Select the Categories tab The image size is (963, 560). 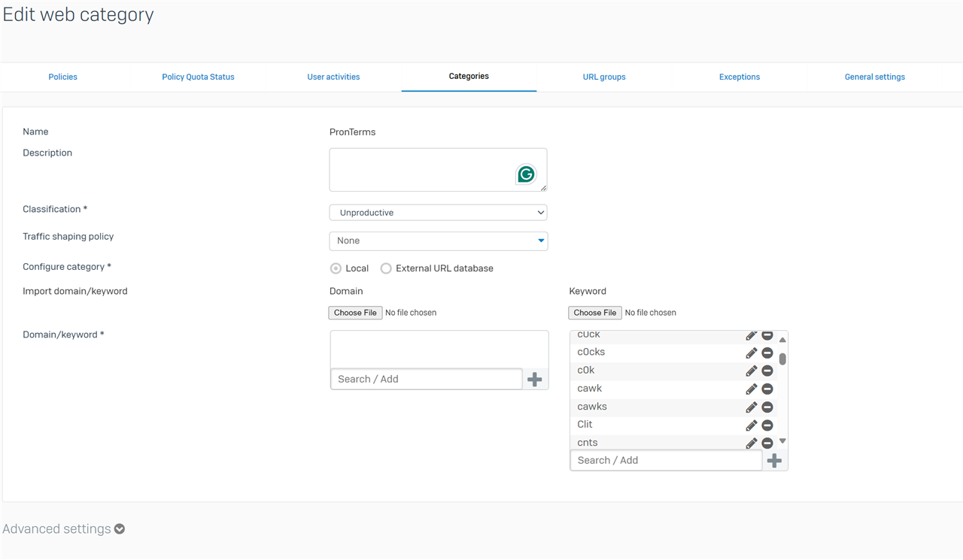point(469,76)
